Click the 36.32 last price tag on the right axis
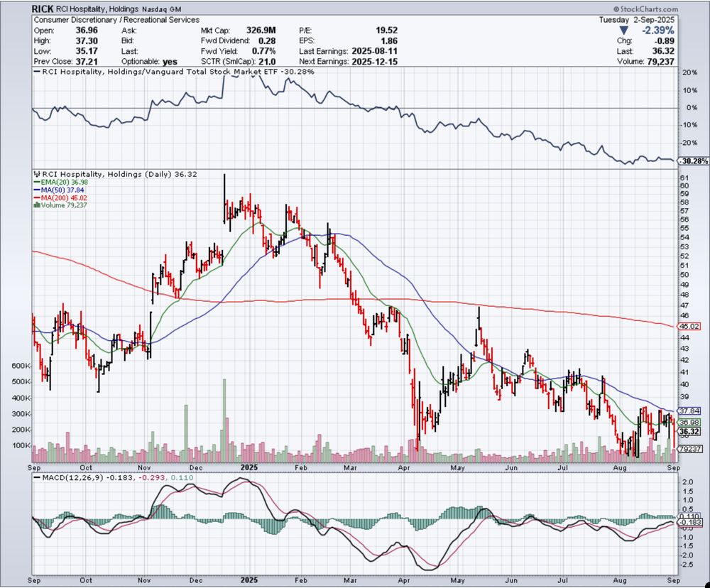The width and height of the screenshot is (710, 588). click(x=689, y=431)
